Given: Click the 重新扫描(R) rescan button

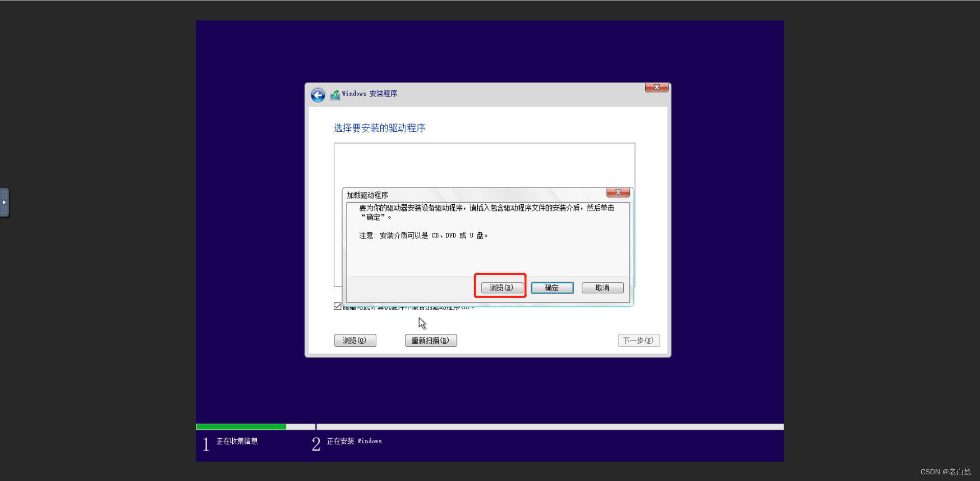Looking at the screenshot, I should pyautogui.click(x=431, y=341).
